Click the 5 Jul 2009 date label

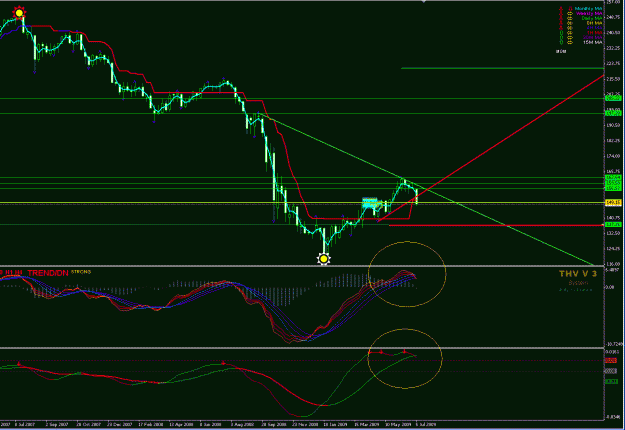[426, 424]
